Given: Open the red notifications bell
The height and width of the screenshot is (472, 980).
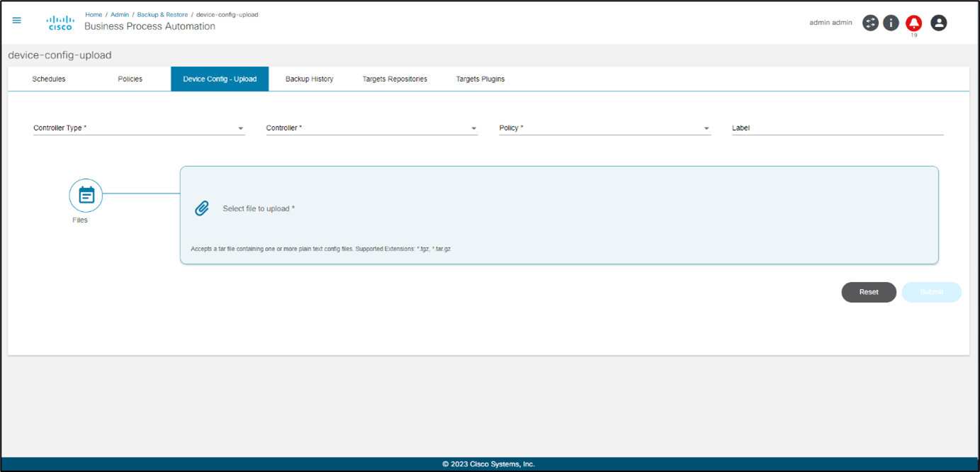Looking at the screenshot, I should point(914,23).
